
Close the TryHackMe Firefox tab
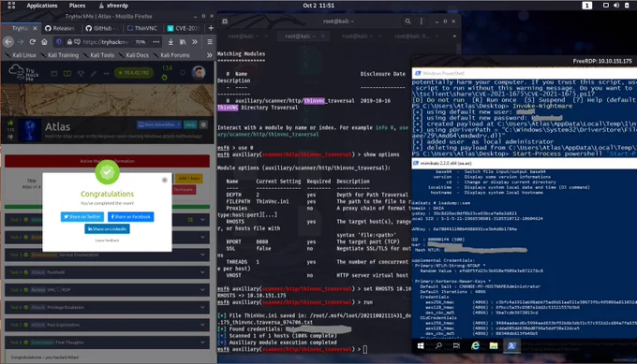point(35,28)
